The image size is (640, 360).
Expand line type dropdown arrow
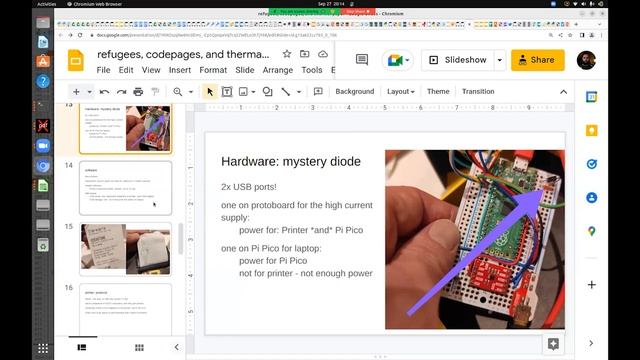pyautogui.click(x=299, y=92)
